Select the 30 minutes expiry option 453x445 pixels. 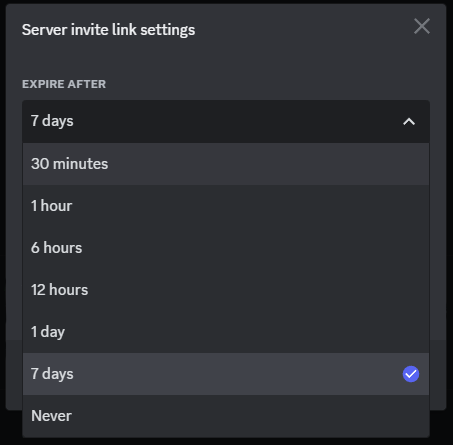point(226,164)
